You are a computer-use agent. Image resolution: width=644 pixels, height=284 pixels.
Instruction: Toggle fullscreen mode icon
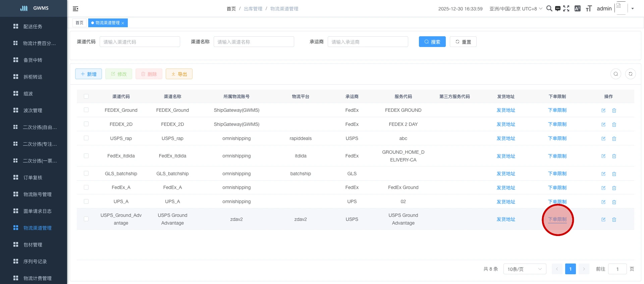[566, 8]
